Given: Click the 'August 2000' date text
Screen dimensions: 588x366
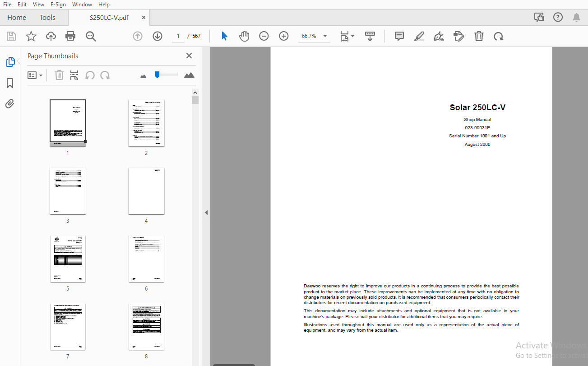Looking at the screenshot, I should [477, 145].
